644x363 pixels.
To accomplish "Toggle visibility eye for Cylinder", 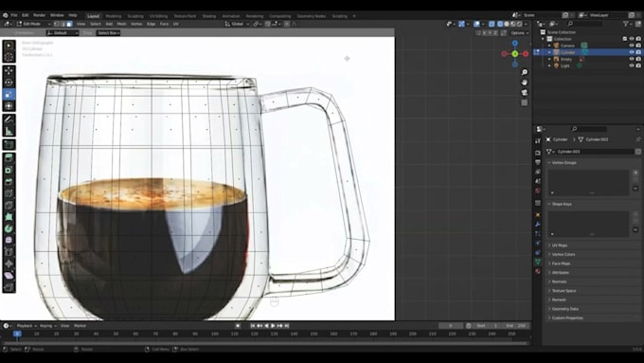I will [632, 52].
